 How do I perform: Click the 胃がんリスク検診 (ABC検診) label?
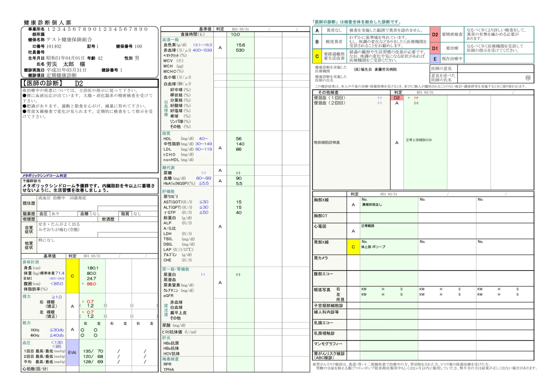329,356
